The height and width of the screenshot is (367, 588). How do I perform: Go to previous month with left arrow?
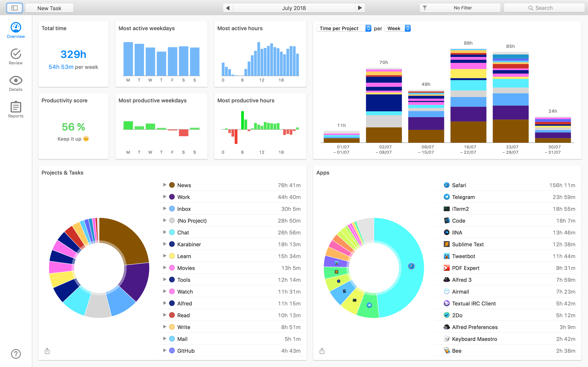228,8
